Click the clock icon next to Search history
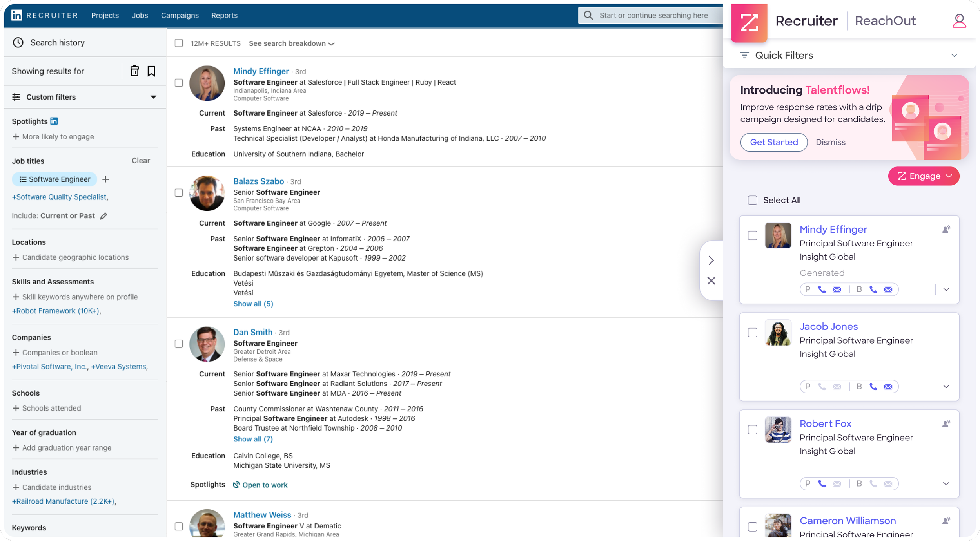The height and width of the screenshot is (541, 980). pyautogui.click(x=18, y=42)
